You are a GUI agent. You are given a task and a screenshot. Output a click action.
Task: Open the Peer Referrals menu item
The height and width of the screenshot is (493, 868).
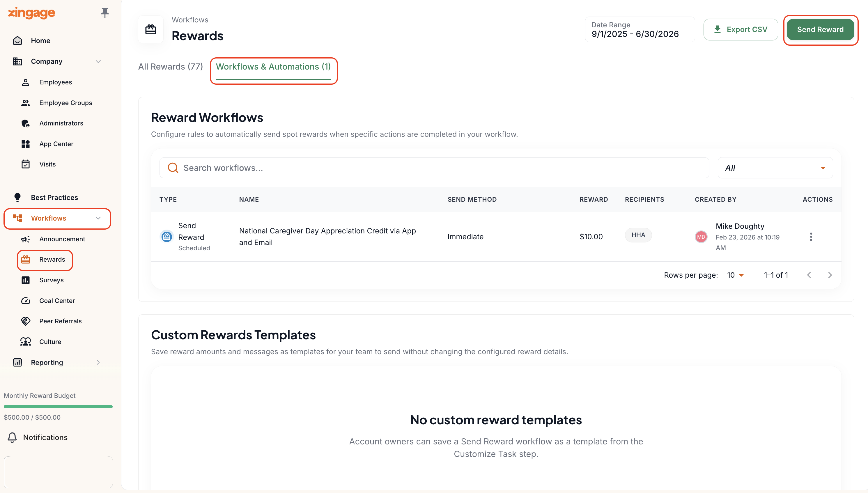tap(60, 321)
